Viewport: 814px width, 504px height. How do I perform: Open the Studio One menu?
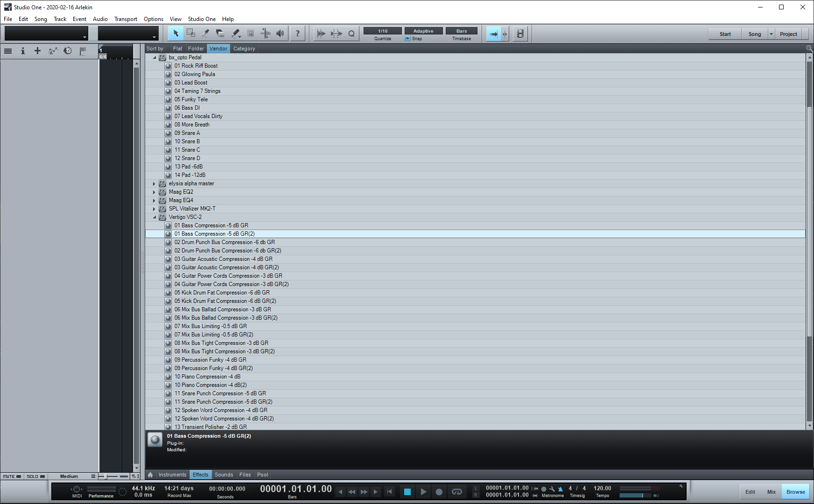[x=202, y=19]
